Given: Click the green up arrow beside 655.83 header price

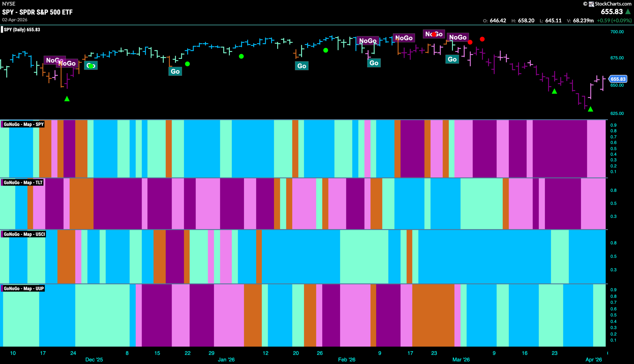Looking at the screenshot, I should (x=628, y=11).
